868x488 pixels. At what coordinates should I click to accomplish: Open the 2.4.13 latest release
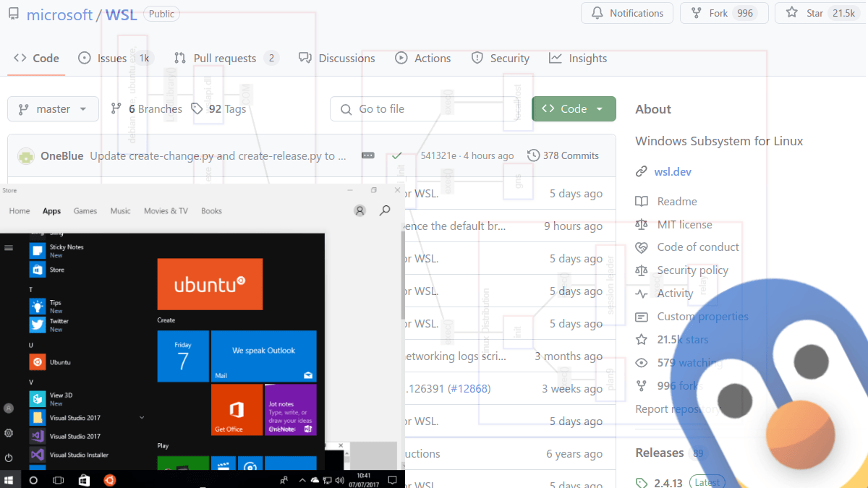coord(669,483)
